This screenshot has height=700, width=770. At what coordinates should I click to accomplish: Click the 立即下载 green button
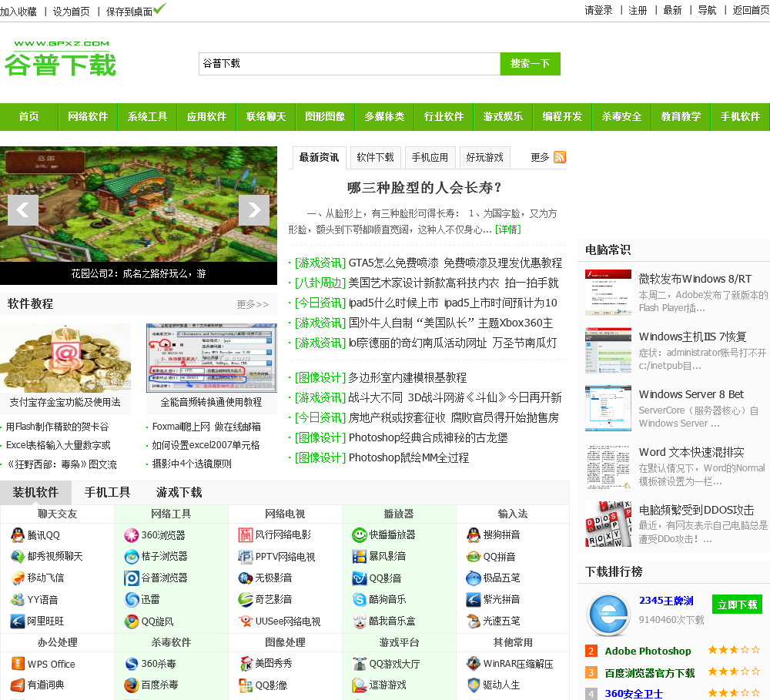tap(737, 605)
